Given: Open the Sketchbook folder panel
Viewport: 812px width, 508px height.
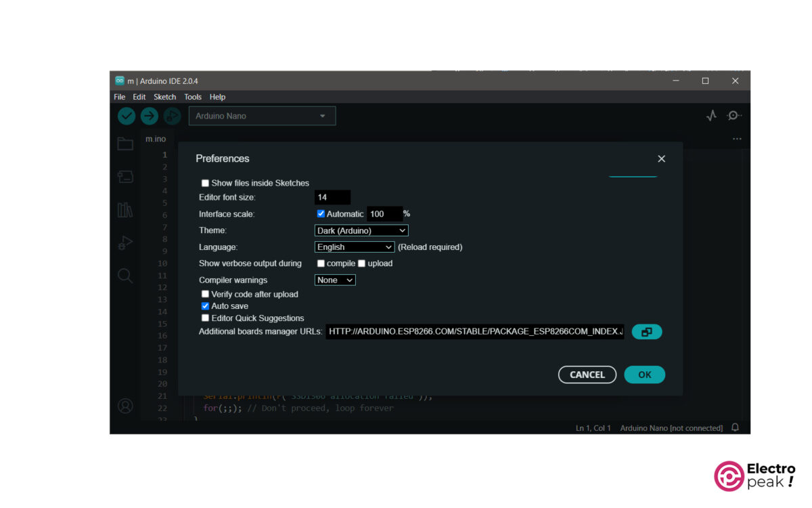Looking at the screenshot, I should click(x=125, y=144).
